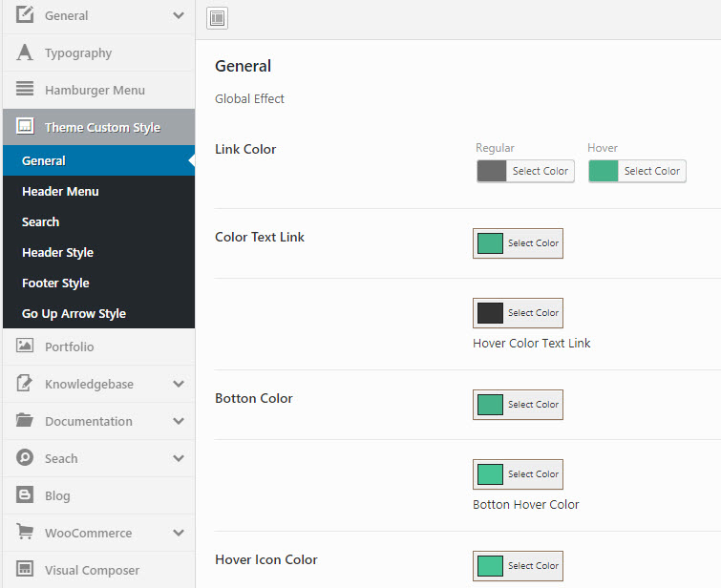Image resolution: width=721 pixels, height=588 pixels.
Task: Click Select Color for Regular link color
Action: [540, 171]
